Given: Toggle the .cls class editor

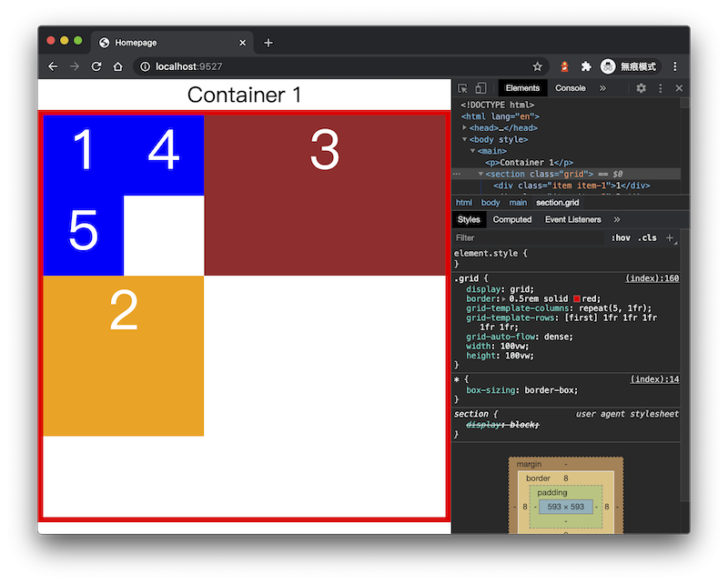Looking at the screenshot, I should (647, 237).
